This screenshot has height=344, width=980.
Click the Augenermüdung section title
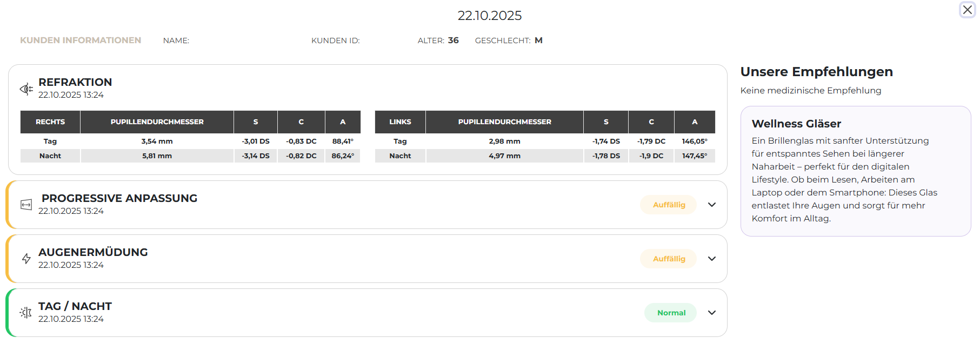click(93, 252)
